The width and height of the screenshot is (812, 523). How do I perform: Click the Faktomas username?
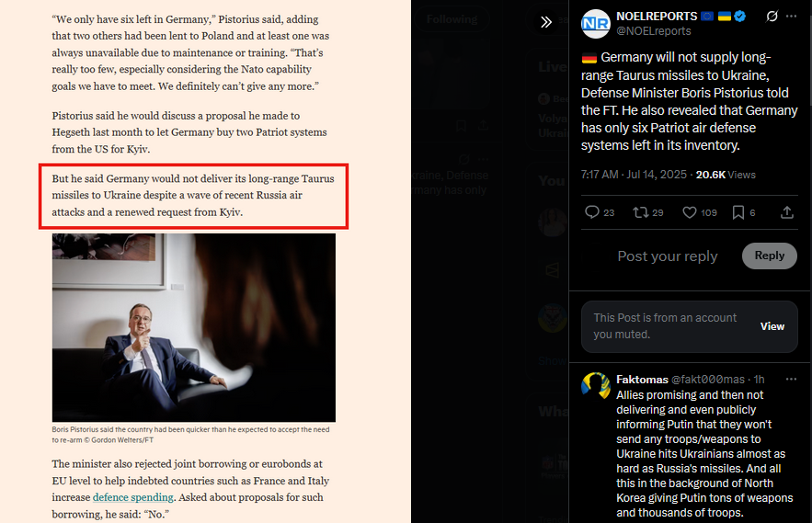coord(642,380)
